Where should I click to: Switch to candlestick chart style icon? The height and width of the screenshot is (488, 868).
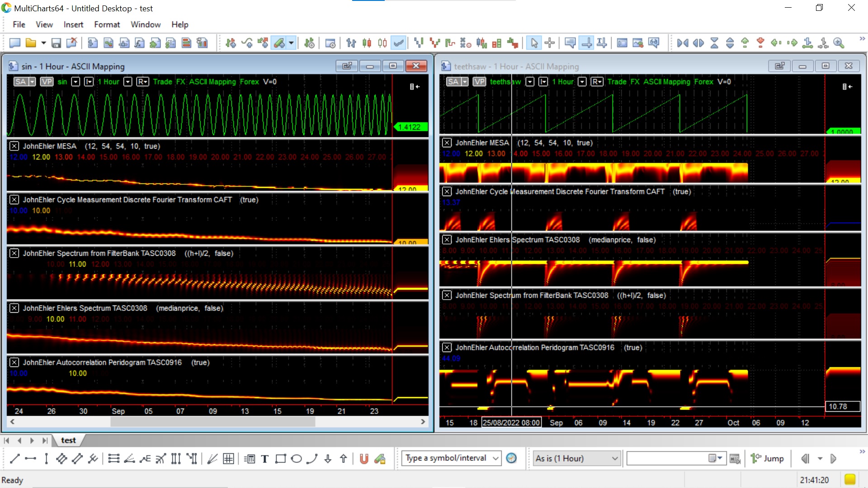click(367, 43)
